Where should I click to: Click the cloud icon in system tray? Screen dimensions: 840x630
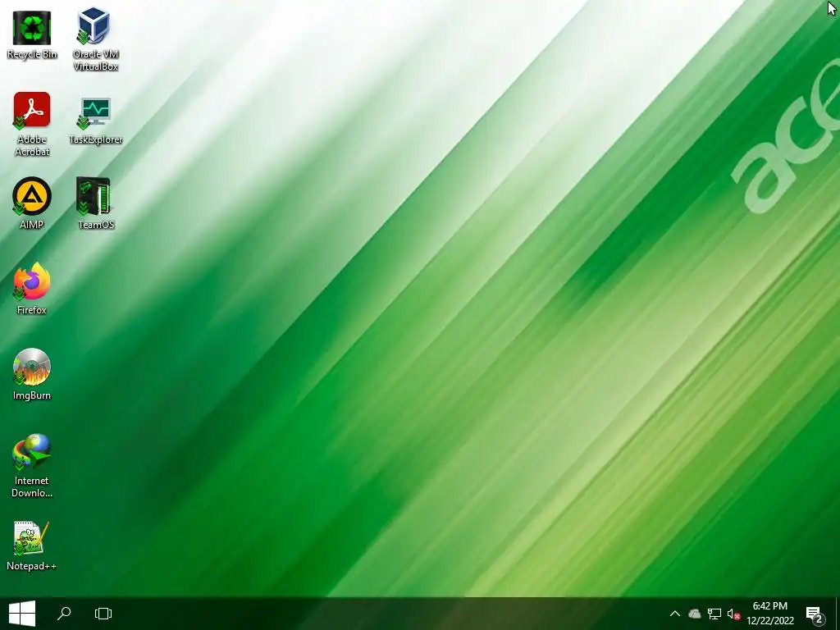(x=694, y=614)
